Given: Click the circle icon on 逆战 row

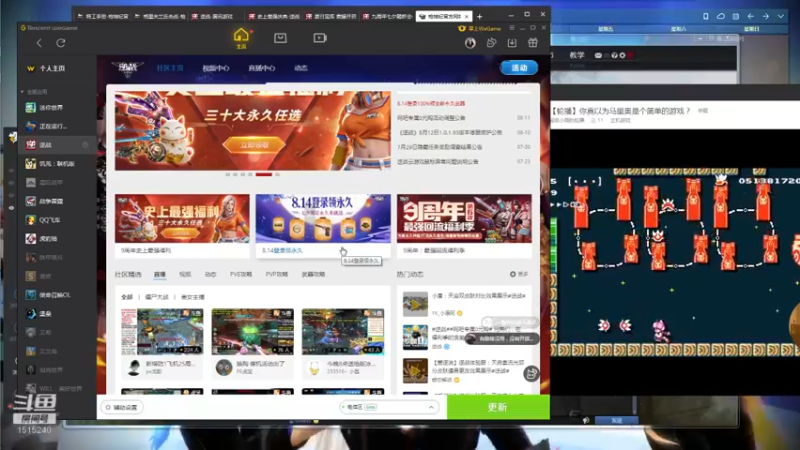Looking at the screenshot, I should pos(85,145).
